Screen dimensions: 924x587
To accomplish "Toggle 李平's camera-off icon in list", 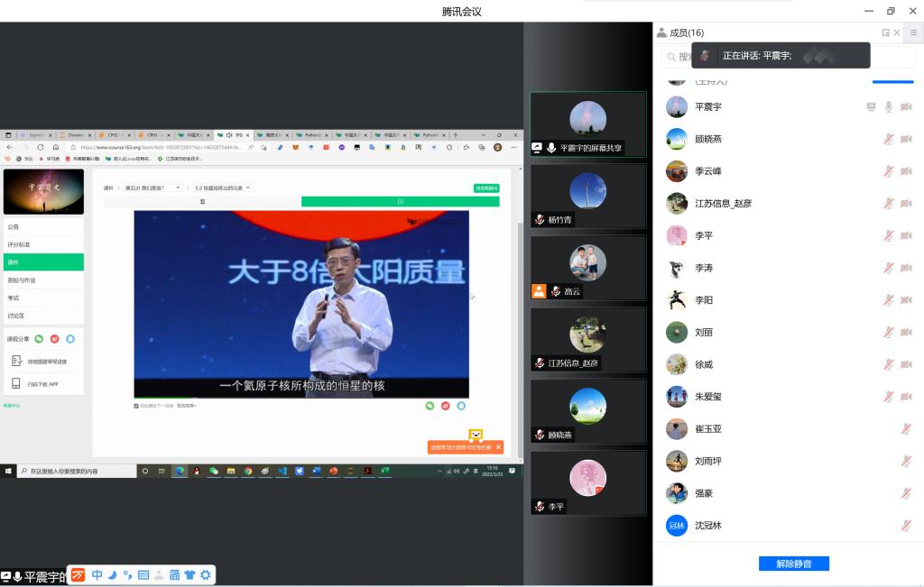I will coord(906,235).
